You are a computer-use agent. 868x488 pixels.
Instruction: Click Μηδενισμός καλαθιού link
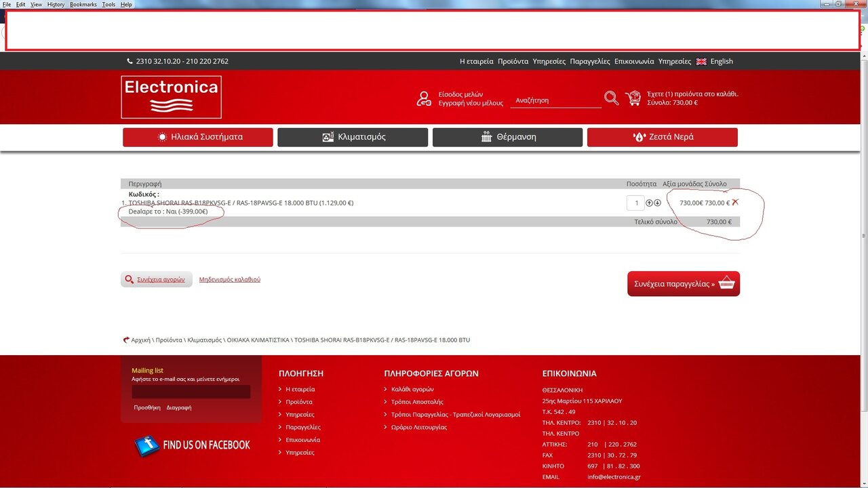point(230,279)
